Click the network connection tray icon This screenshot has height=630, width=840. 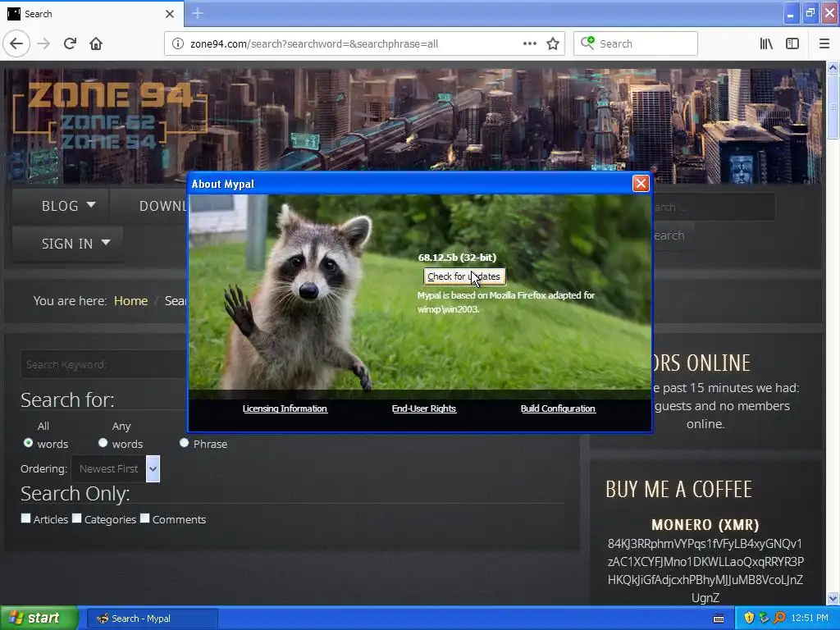point(764,618)
